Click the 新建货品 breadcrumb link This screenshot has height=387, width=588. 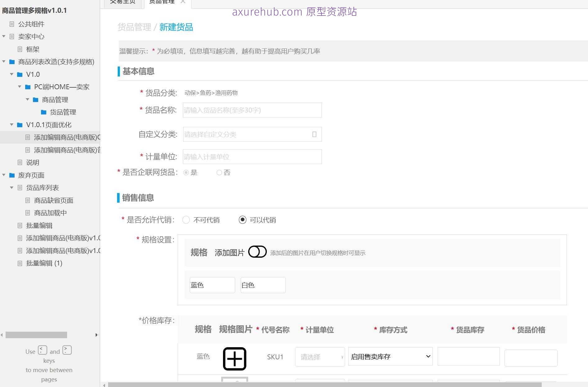176,27
